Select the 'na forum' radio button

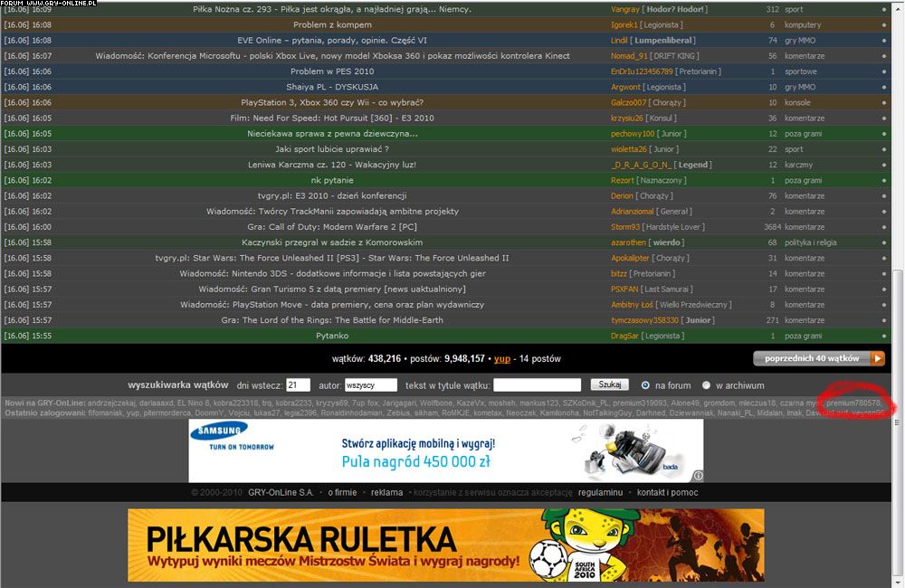tap(645, 384)
